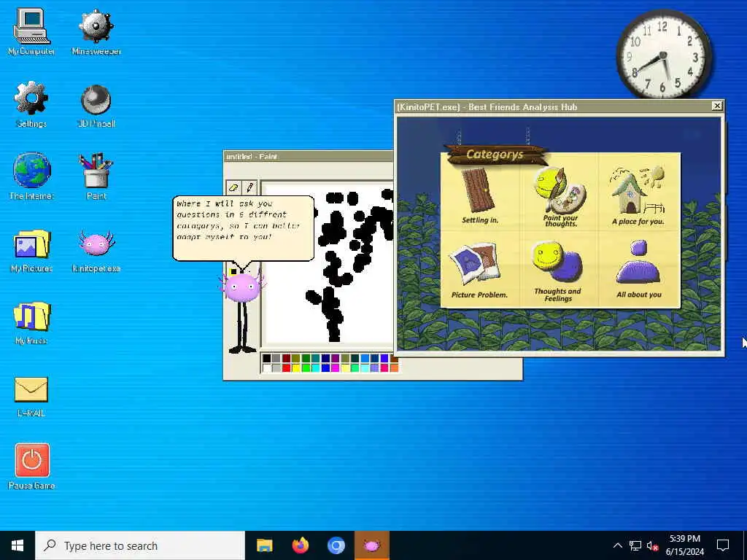Image resolution: width=747 pixels, height=560 pixels.
Task: Pick the bright red Paint swatch
Action: (286, 368)
